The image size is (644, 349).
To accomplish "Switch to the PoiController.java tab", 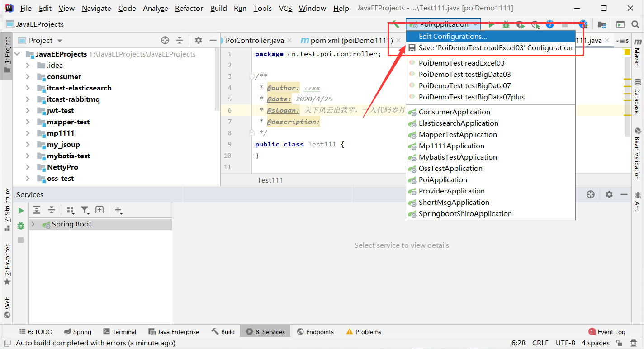I will coord(255,41).
